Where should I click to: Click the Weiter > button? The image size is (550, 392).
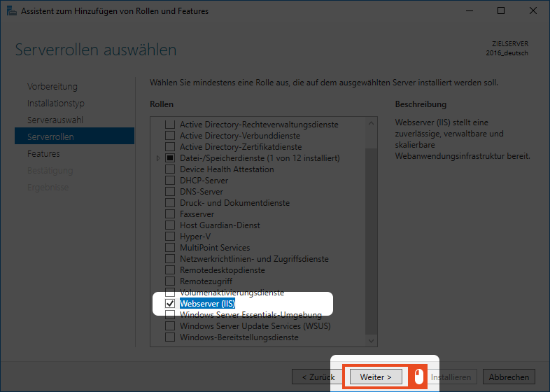[x=376, y=377]
